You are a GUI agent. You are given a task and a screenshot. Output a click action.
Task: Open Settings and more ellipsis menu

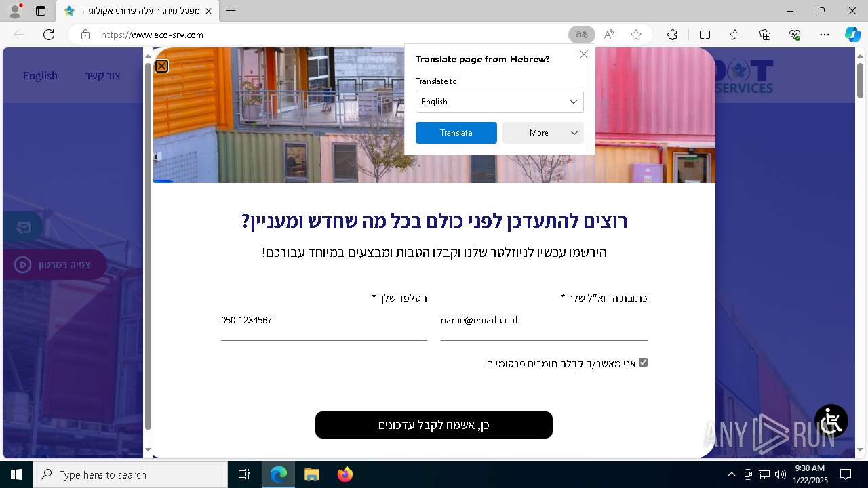point(825,35)
